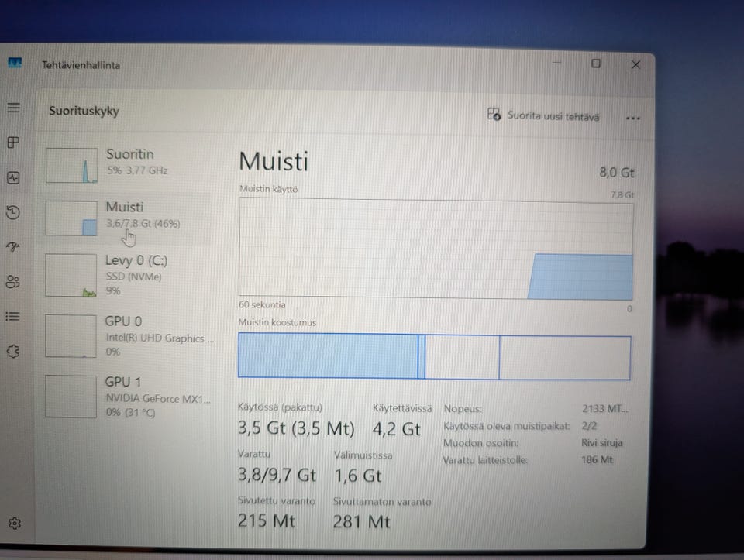Click the Käytössä (pakattu) label
Screen dimensions: 744x560
pyautogui.click(x=280, y=407)
